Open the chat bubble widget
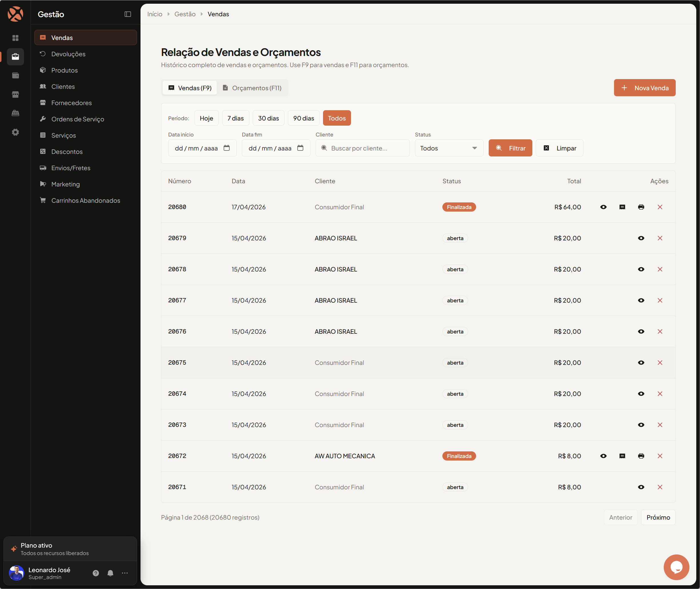 [x=676, y=567]
